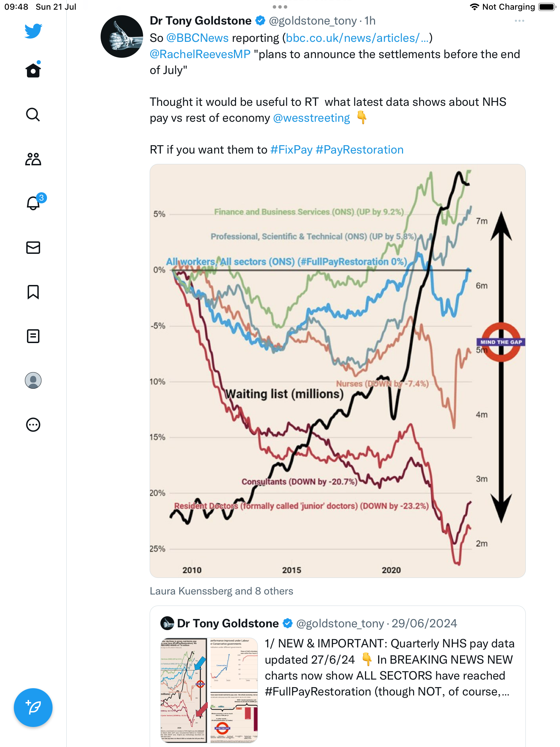
Task: Tap the three-dot multitasking control at top
Action: pos(280,7)
